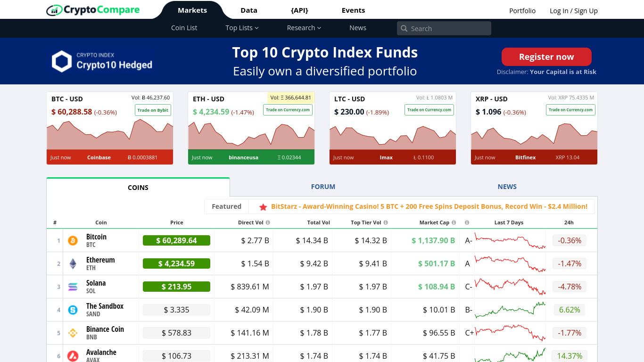Open the Top Lists dropdown
Screen dimensions: 644x362
pyautogui.click(x=242, y=28)
